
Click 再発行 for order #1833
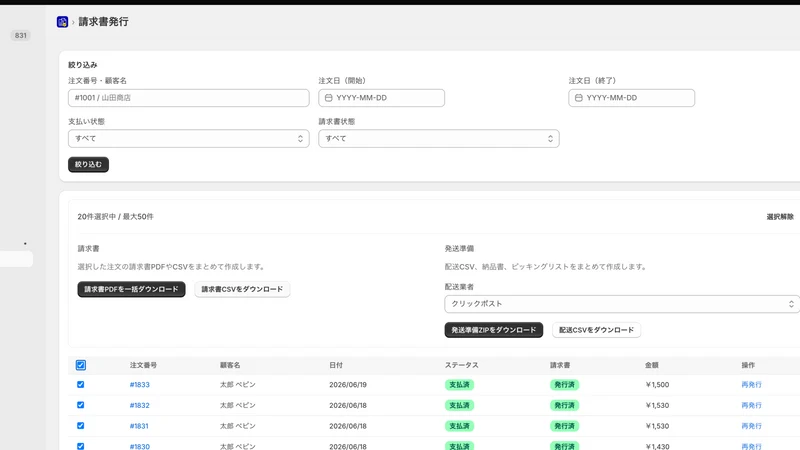752,385
